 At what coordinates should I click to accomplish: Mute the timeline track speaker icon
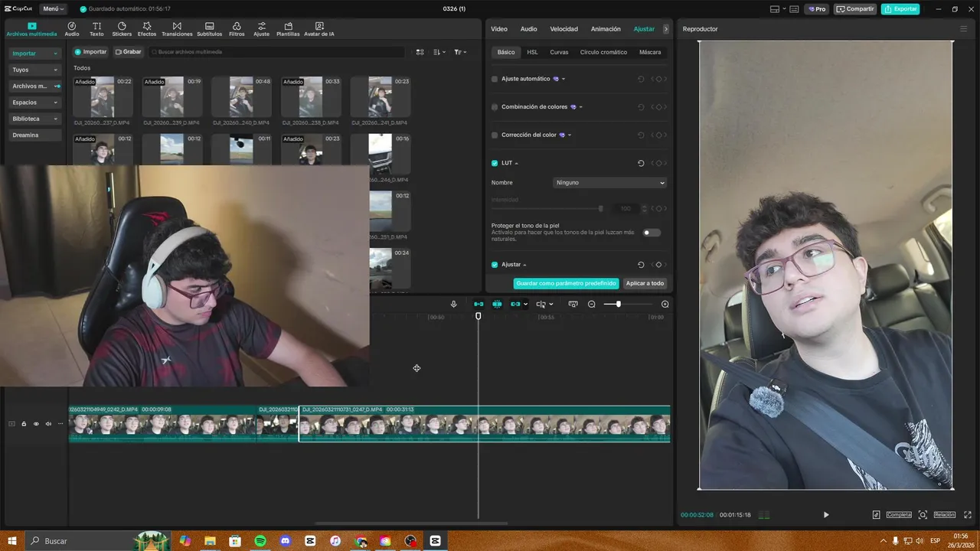[x=48, y=424]
